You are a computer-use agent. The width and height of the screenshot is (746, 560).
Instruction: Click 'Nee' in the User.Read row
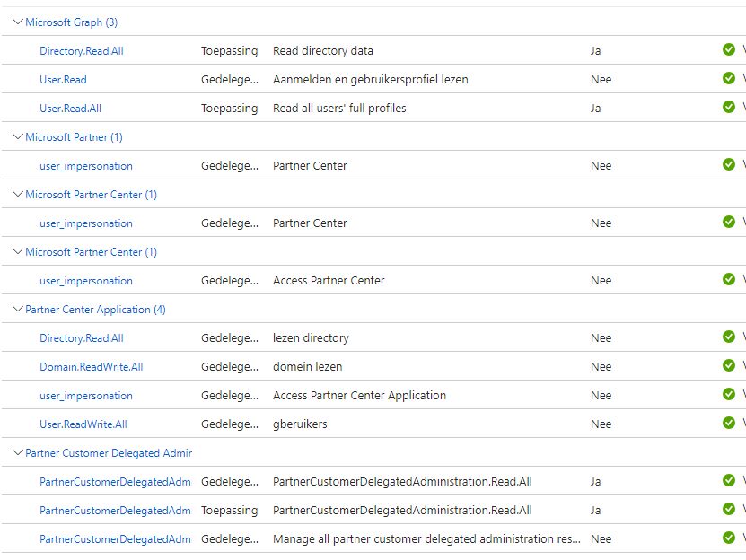601,80
